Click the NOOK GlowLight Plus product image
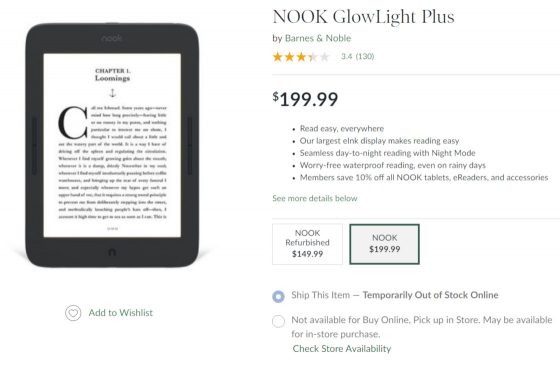560x376 pixels. coord(112,145)
